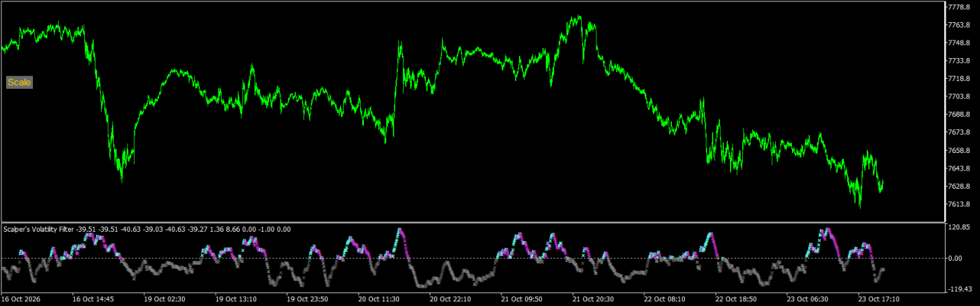Click the 7763.8 price axis label
This screenshot has width=980, height=306.
pos(959,25)
